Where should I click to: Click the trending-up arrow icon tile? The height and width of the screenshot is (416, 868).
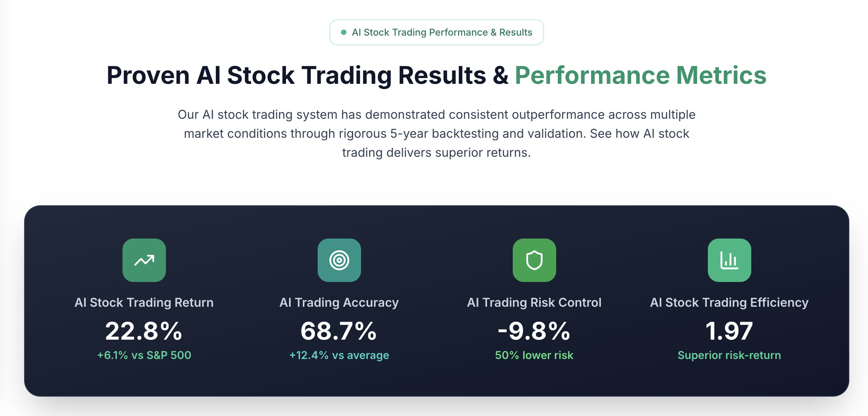click(144, 260)
